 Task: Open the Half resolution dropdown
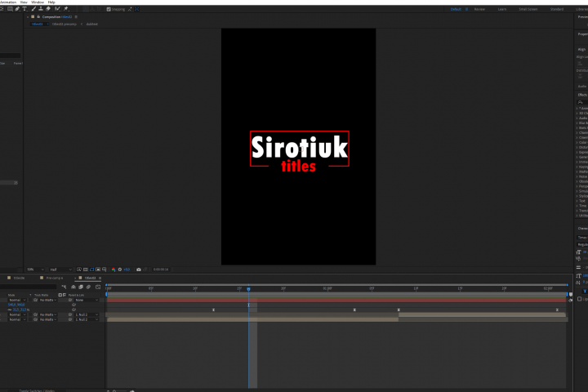tap(60, 269)
